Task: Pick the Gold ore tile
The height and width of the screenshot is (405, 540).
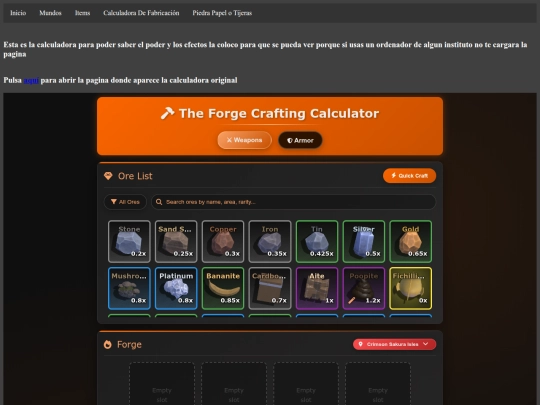Action: pyautogui.click(x=411, y=241)
